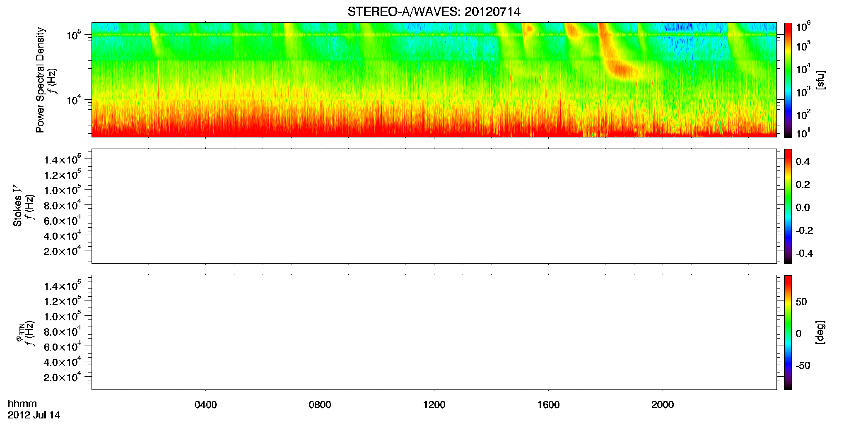Click the 10^4 frequency tick in spectrogram
The width and height of the screenshot is (868, 447).
coord(74,99)
